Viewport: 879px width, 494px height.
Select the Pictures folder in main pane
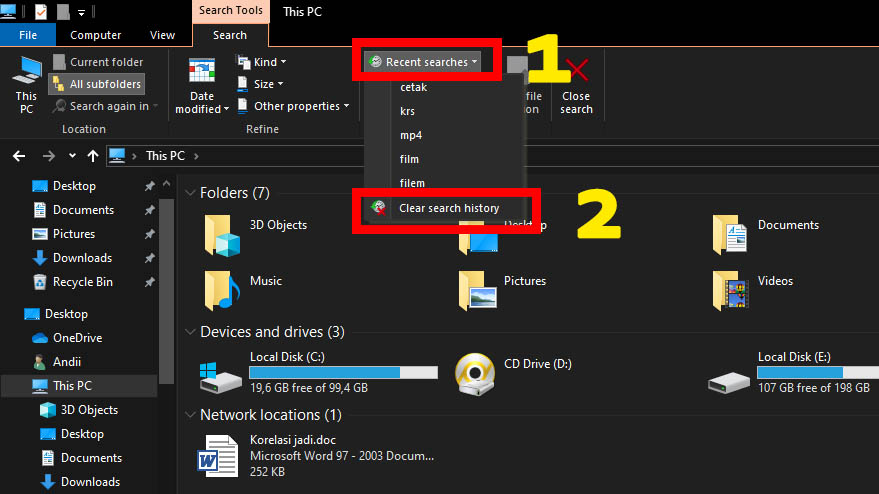478,290
